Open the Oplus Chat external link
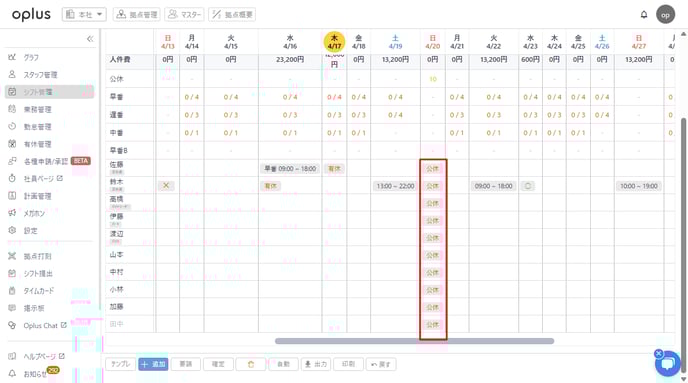The image size is (688, 383). pyautogui.click(x=45, y=326)
